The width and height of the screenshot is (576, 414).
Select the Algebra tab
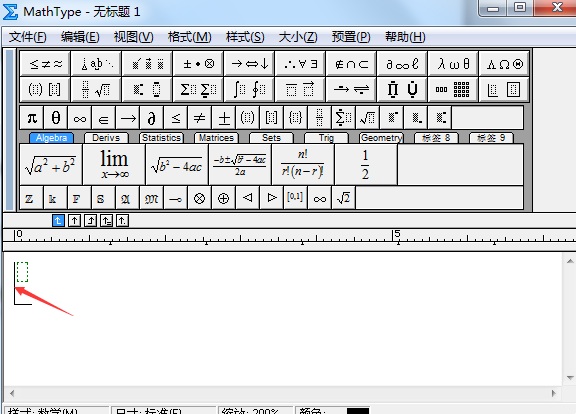point(51,138)
